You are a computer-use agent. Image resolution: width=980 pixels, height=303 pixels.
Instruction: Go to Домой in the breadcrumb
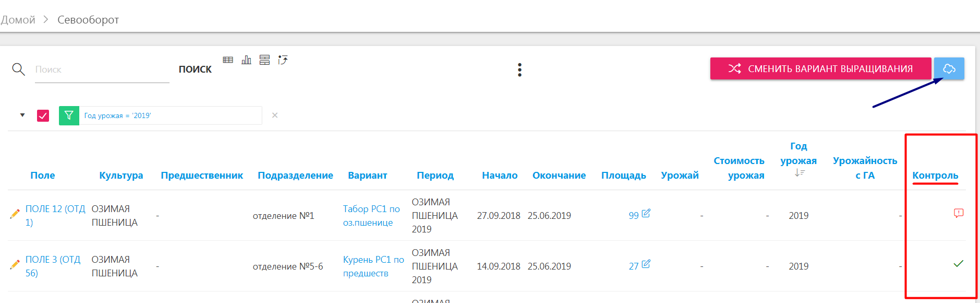[18, 20]
